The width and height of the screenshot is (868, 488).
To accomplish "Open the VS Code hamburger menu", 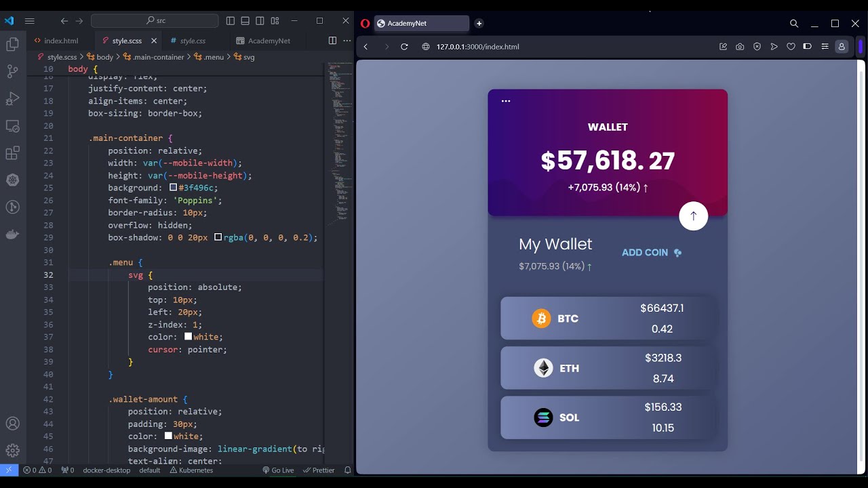I will [30, 21].
